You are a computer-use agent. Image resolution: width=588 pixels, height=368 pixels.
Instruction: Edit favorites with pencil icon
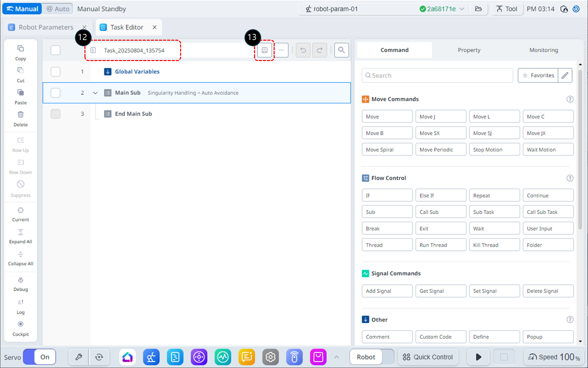565,75
